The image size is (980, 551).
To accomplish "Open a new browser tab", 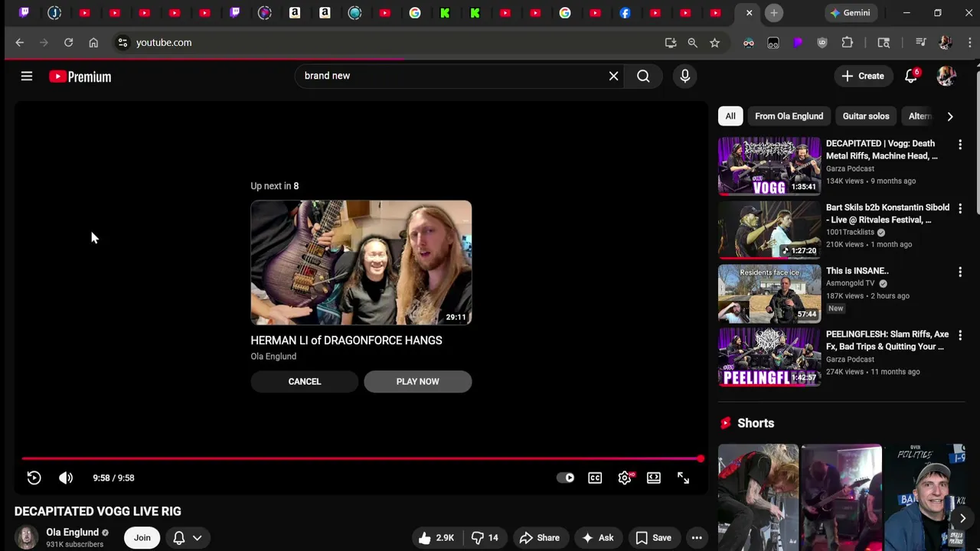I will [x=774, y=13].
